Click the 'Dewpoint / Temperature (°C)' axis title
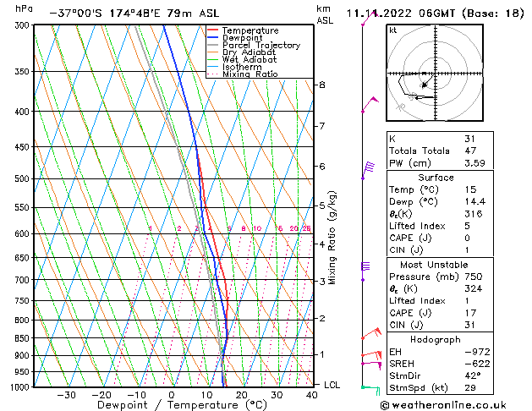Image resolution: width=532 pixels, height=411 pixels. (x=182, y=405)
